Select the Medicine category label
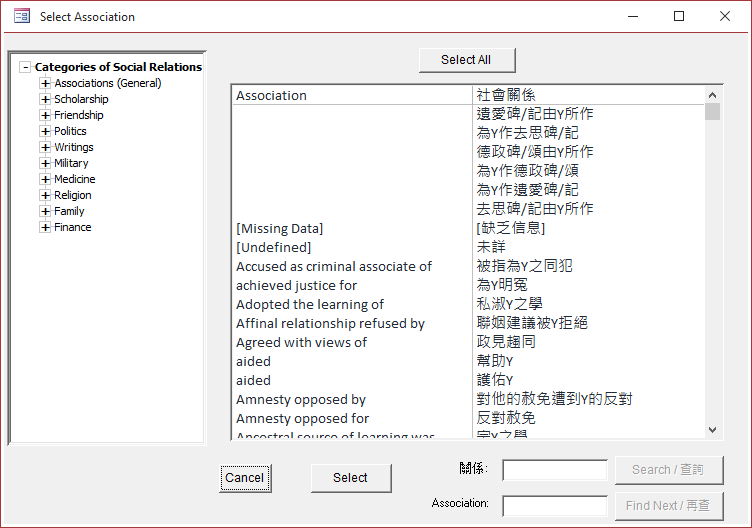The width and height of the screenshot is (752, 528). click(74, 179)
